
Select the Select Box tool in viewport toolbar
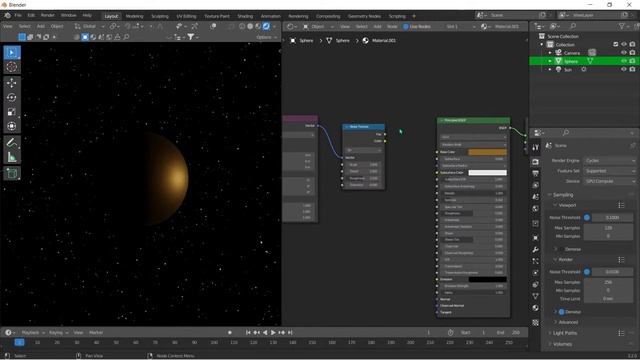coord(12,53)
